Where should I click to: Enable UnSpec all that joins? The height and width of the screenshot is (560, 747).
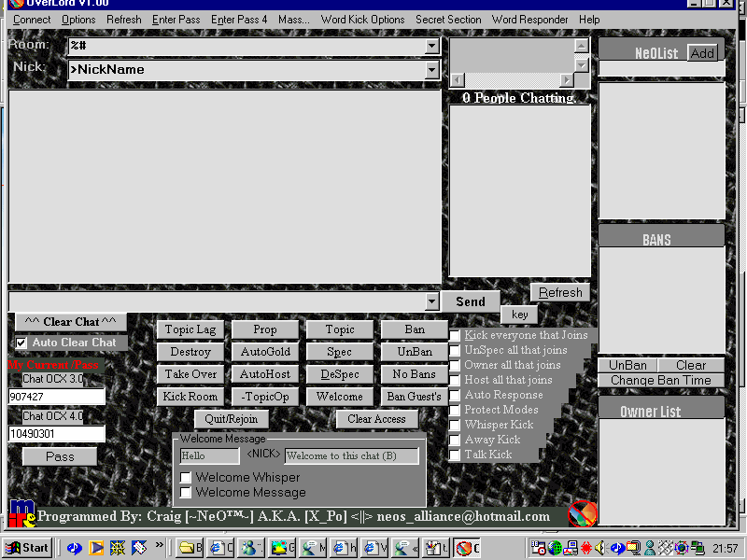pyautogui.click(x=455, y=351)
